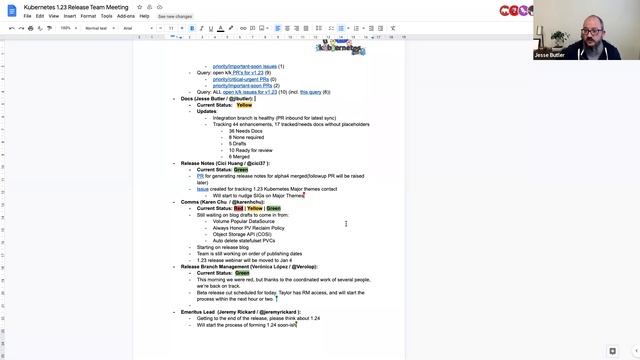This screenshot has width=640, height=360.
Task: Open the priority/important-soon issues link
Action: (244, 66)
